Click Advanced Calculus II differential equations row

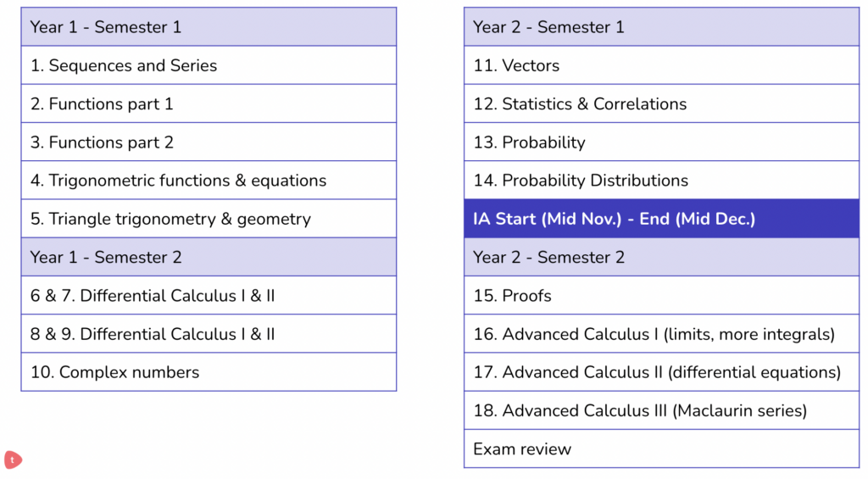[661, 372]
